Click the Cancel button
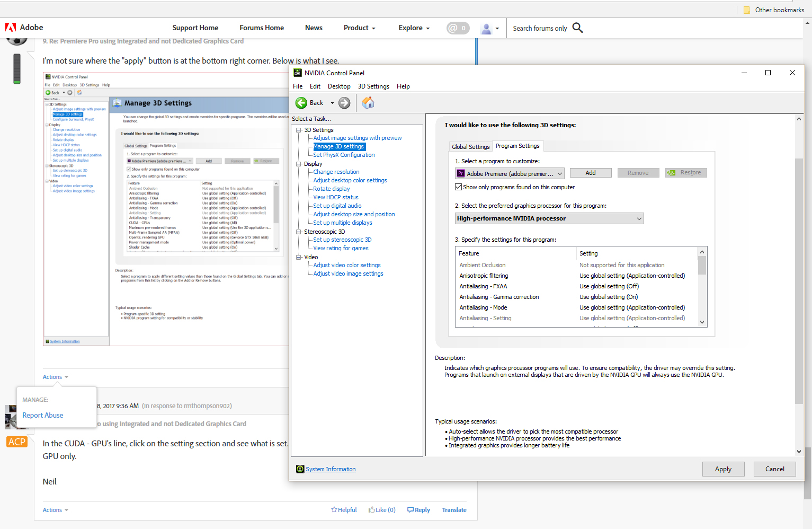The image size is (812, 529). point(775,469)
